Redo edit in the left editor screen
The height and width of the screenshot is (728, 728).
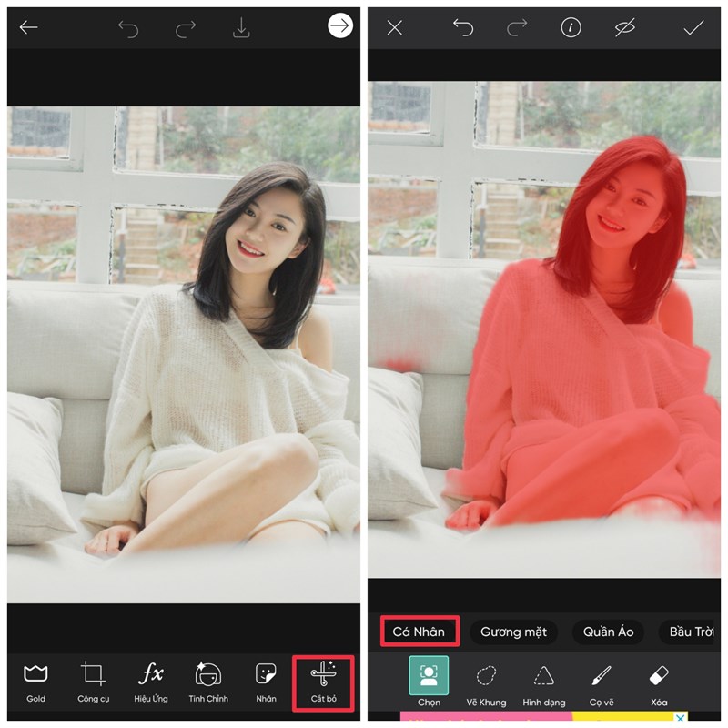(x=186, y=29)
